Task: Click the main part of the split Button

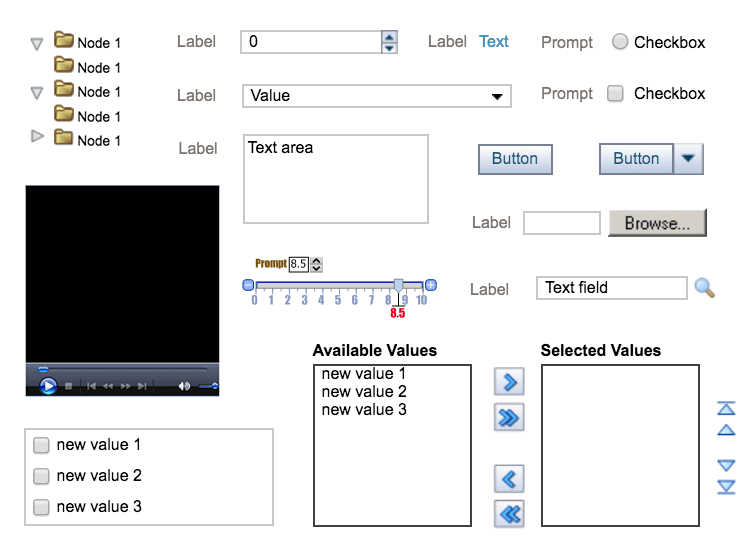Action: [636, 159]
